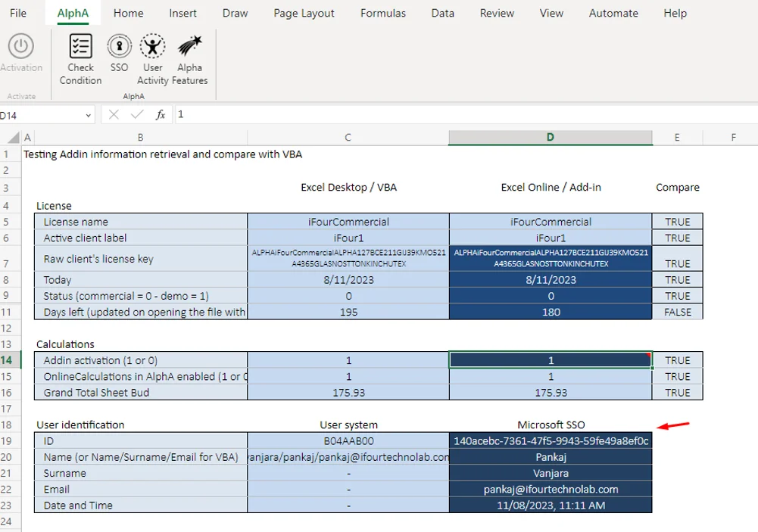Select the dark blue 8/11/2023 cell
The height and width of the screenshot is (532, 758).
[x=551, y=280]
